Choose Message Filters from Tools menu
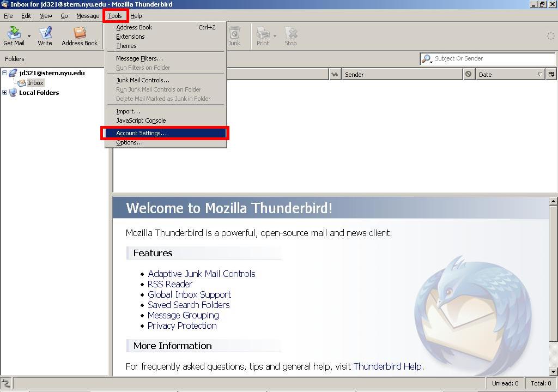The width and height of the screenshot is (558, 392). pos(166,58)
